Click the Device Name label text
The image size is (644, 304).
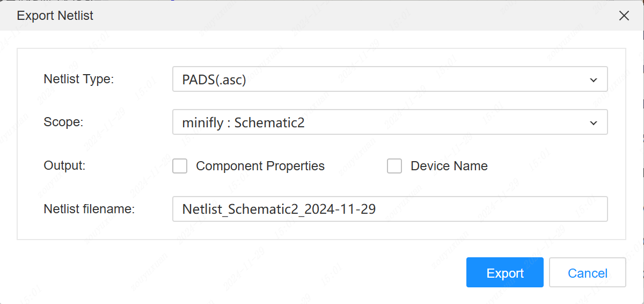point(449,166)
